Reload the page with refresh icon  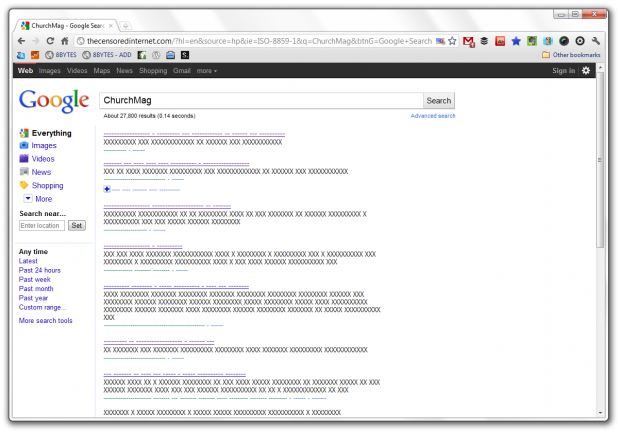pos(50,41)
